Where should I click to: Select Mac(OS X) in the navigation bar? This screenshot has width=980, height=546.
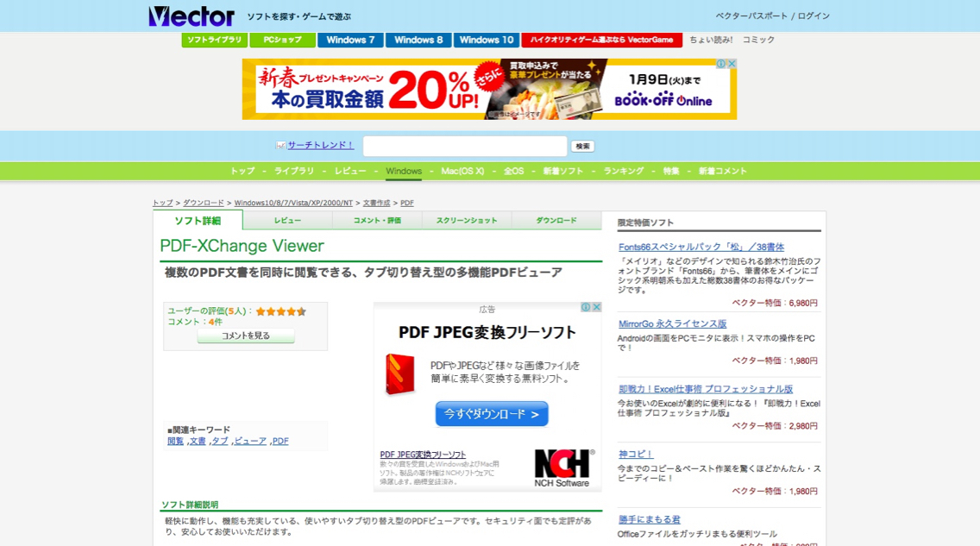(x=462, y=171)
